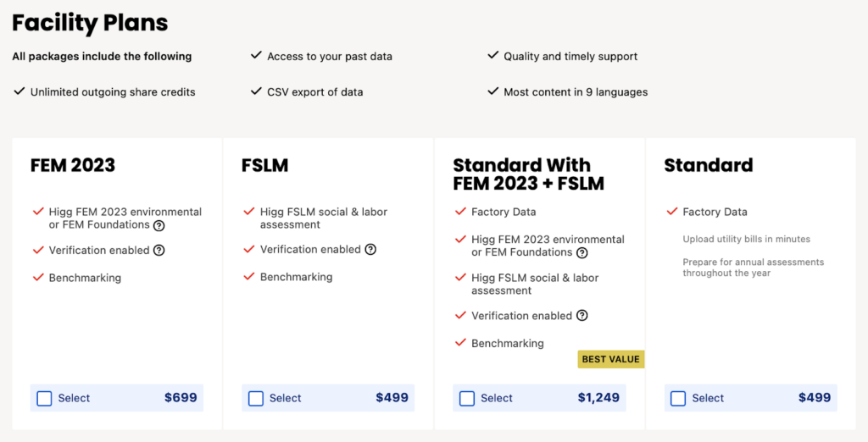Screen dimensions: 868x442
Task: Click the Standard plan title
Action: [709, 165]
